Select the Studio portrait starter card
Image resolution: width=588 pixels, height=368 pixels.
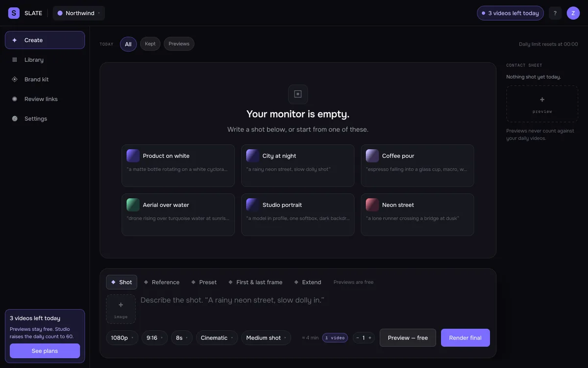298,214
